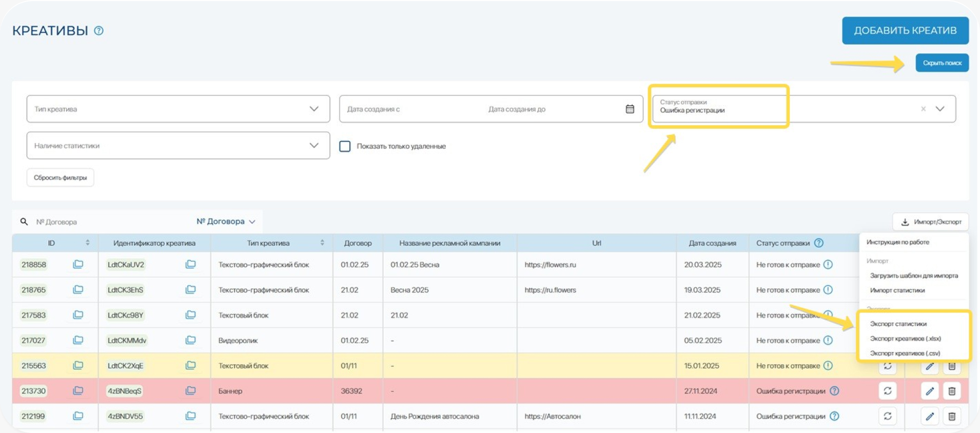Open status info icon for row 217027
This screenshot has width=980, height=433.
tap(828, 340)
